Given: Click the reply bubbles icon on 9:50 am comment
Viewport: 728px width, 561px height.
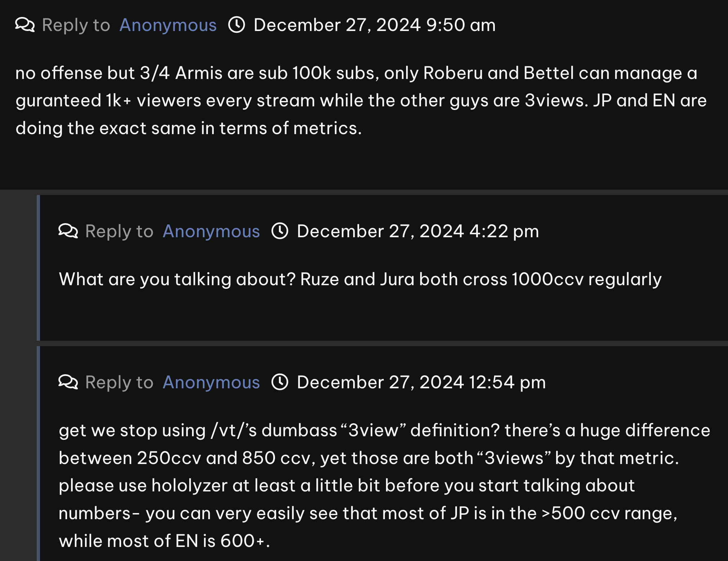Looking at the screenshot, I should point(25,25).
